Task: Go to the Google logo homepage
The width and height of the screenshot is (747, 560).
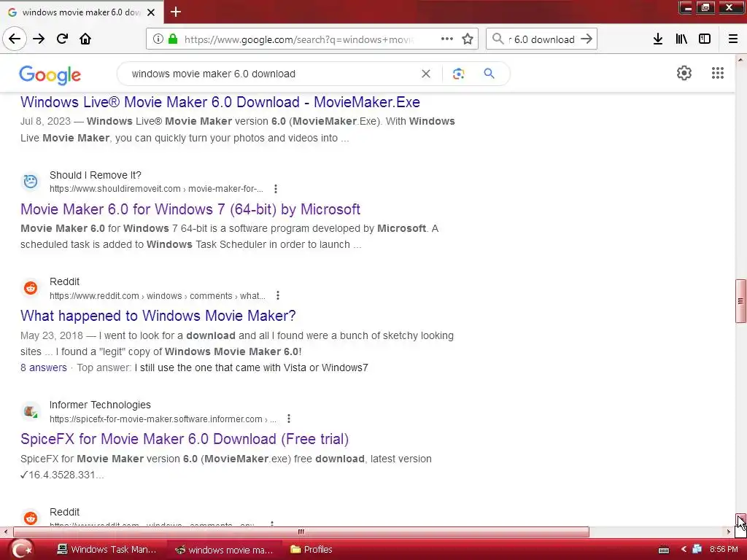Action: (x=50, y=75)
